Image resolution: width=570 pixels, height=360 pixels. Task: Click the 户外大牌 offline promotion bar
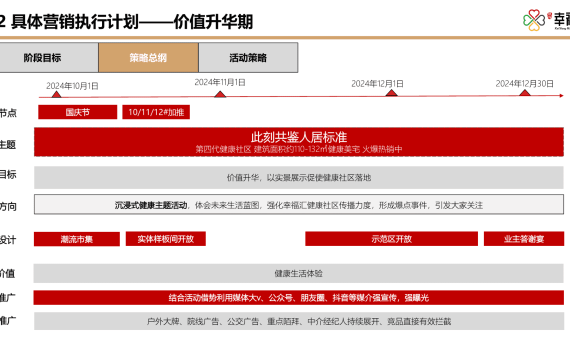coord(299,321)
